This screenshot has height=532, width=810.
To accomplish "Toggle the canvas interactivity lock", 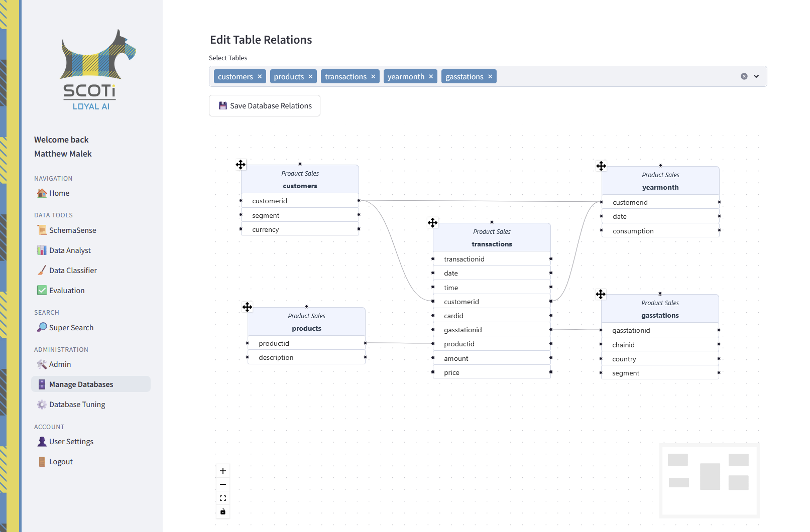I will coord(223,512).
